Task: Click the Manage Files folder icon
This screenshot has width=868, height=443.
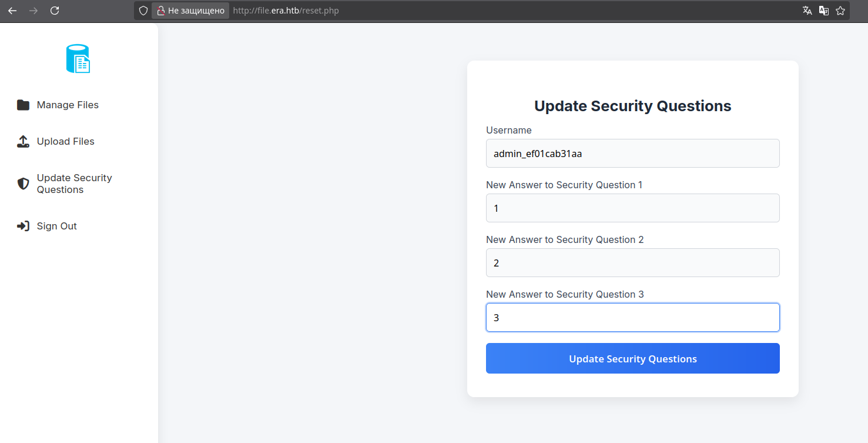Action: tap(23, 105)
